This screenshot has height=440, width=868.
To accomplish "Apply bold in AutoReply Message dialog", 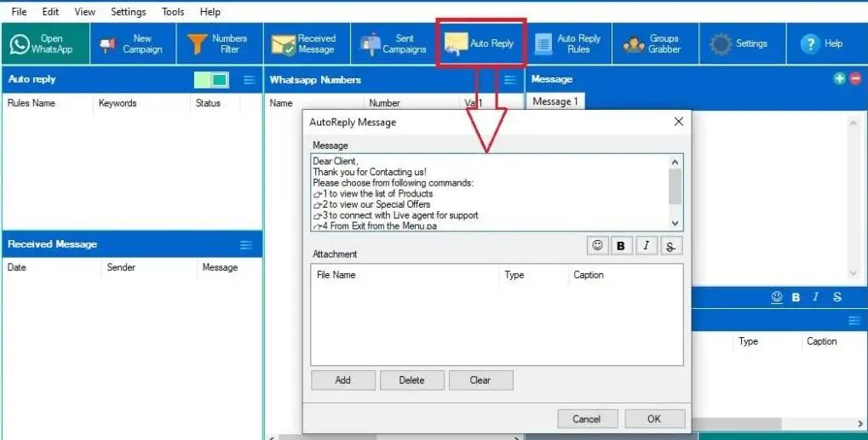I will click(x=621, y=245).
